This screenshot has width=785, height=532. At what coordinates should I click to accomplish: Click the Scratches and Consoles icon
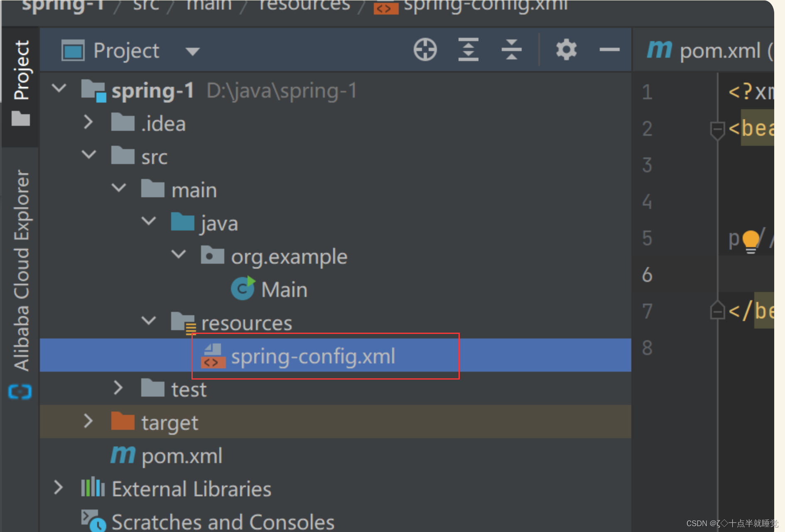pos(94,521)
